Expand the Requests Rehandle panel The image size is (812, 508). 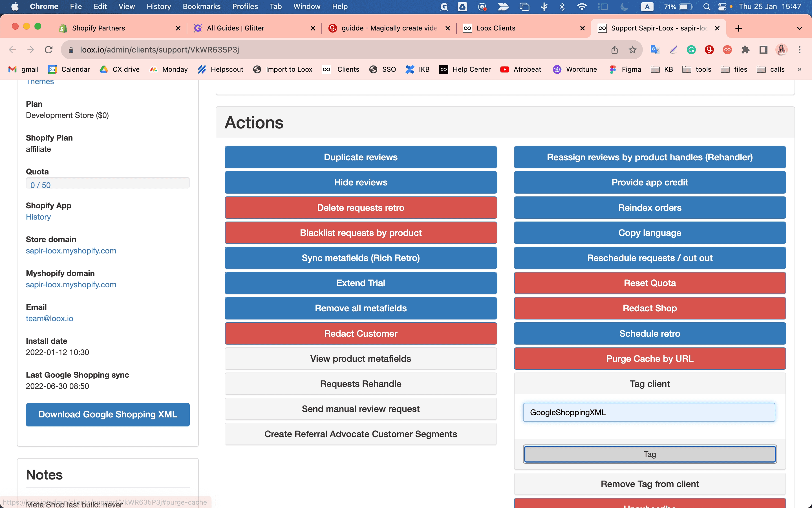pyautogui.click(x=361, y=384)
